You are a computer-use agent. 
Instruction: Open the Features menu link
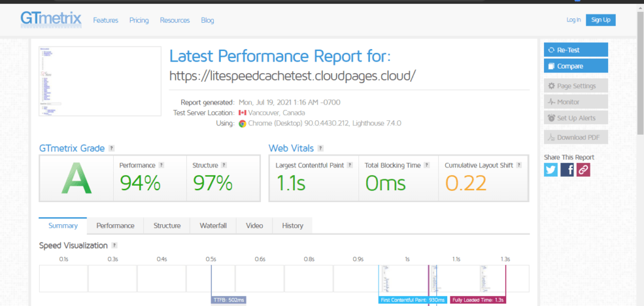pos(106,20)
